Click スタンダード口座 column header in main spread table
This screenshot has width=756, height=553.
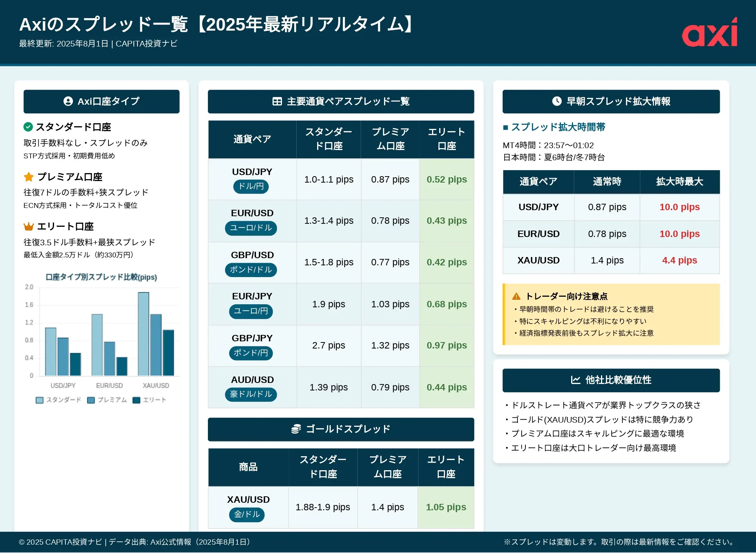328,139
